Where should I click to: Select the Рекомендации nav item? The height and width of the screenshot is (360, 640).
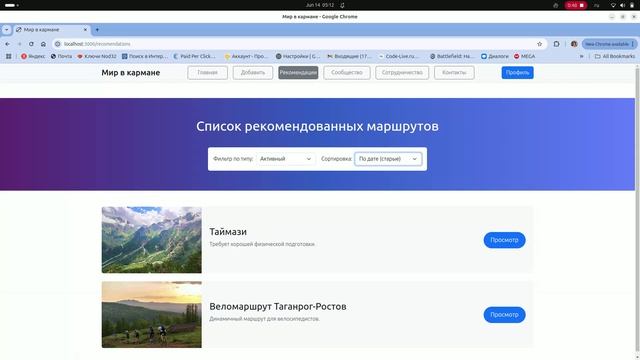tap(298, 73)
